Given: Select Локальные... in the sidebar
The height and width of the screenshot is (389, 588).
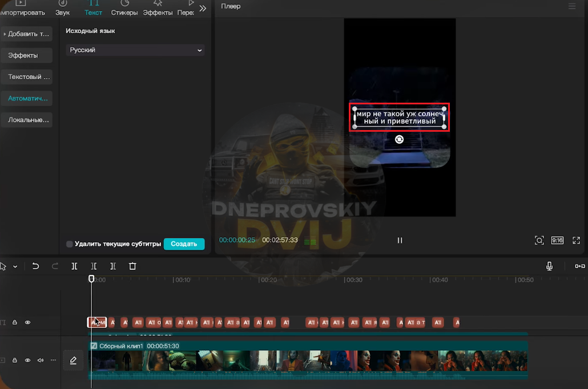Looking at the screenshot, I should click(x=26, y=120).
